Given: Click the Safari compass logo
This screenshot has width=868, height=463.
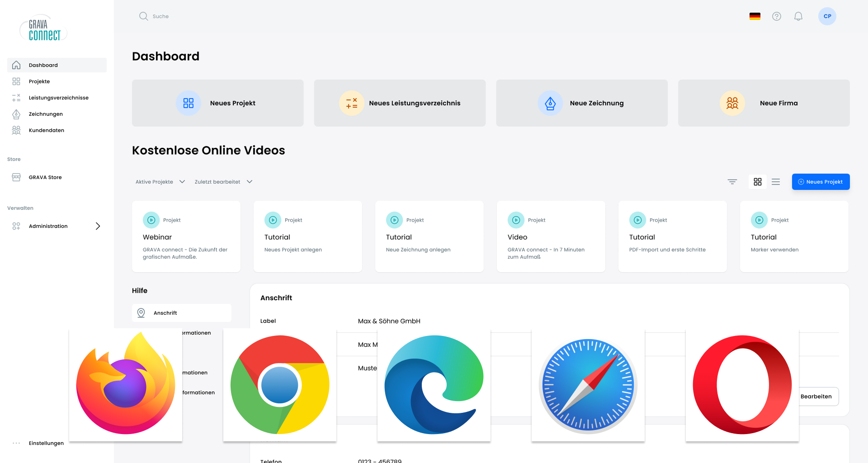Looking at the screenshot, I should [588, 384].
